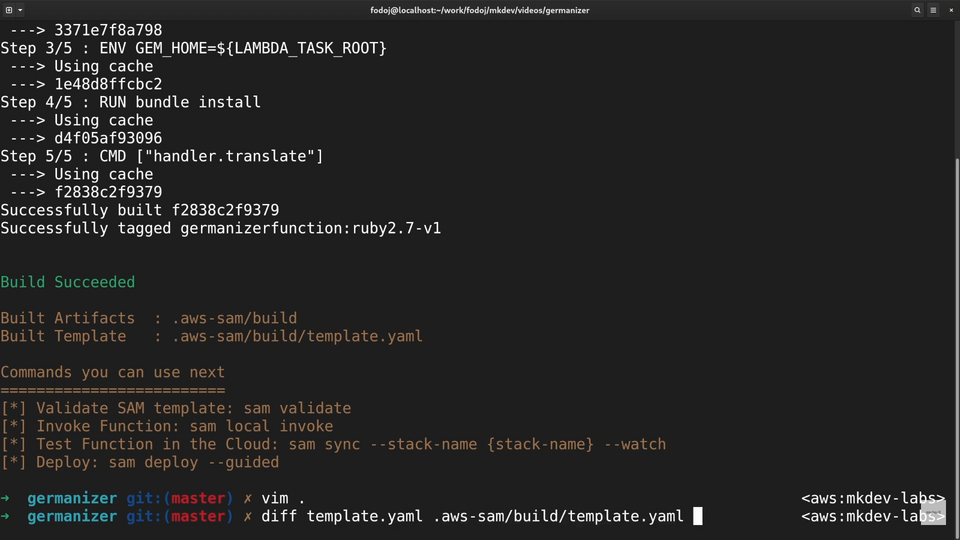The image size is (960, 540).
Task: Click the diff template.yaml command line
Action: click(x=472, y=516)
